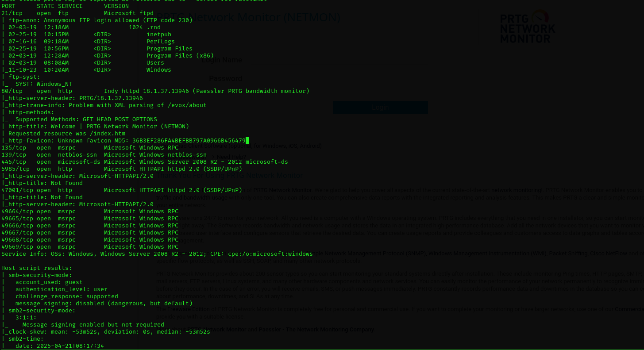The height and width of the screenshot is (350, 644).
Task: Click the Login Name label on the web page
Action: pyautogui.click(x=222, y=60)
